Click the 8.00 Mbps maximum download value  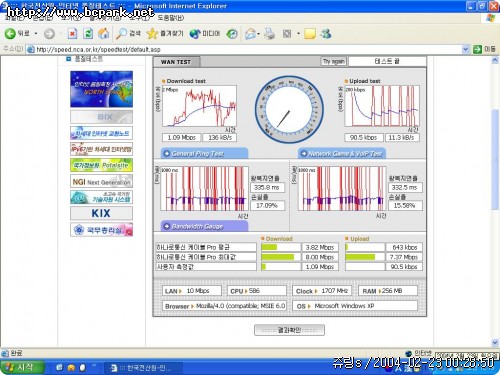[x=320, y=257]
